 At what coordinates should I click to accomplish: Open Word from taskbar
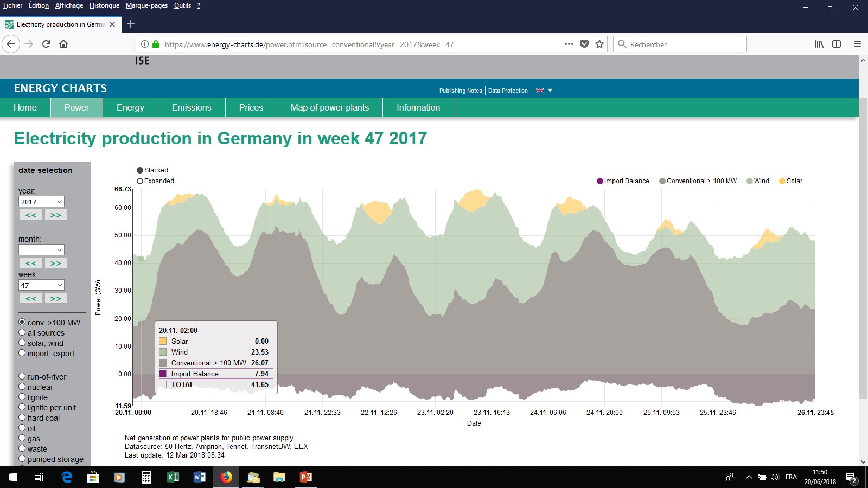coord(199,477)
